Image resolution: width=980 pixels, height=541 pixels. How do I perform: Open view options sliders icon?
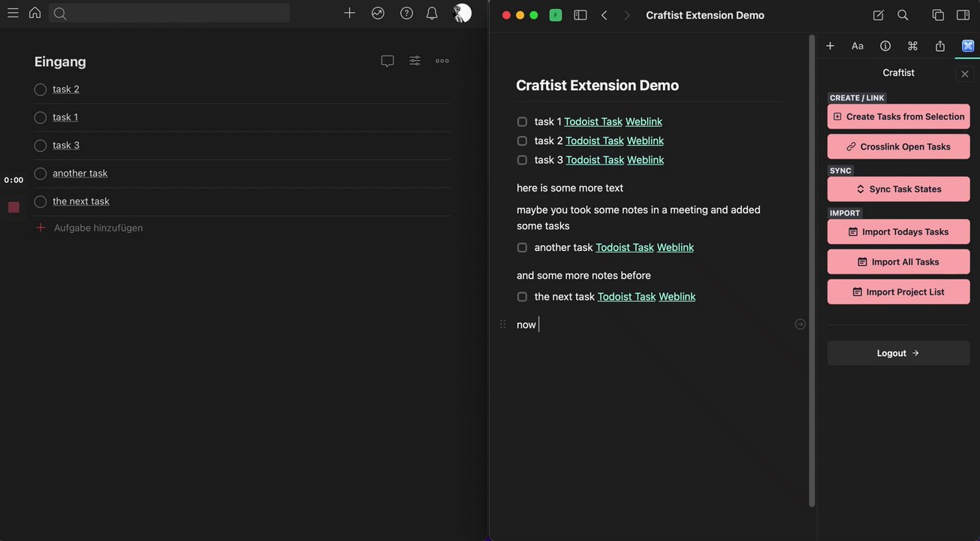pyautogui.click(x=415, y=61)
